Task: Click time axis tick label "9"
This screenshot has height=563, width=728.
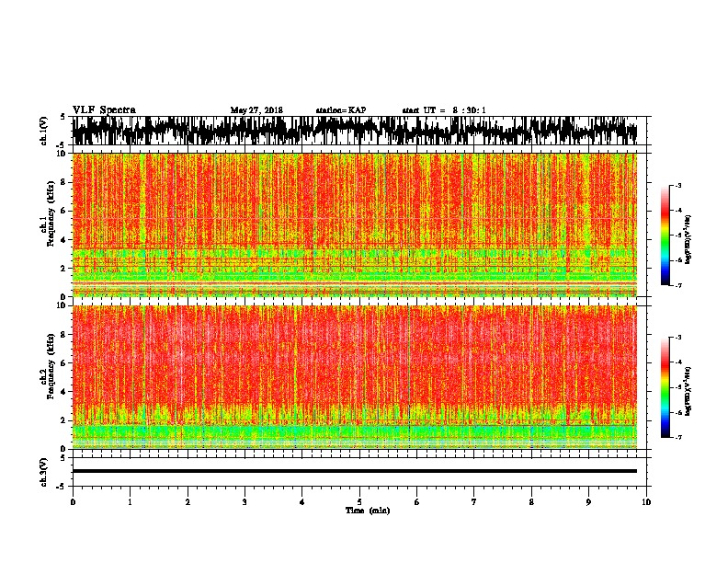Action: point(588,502)
